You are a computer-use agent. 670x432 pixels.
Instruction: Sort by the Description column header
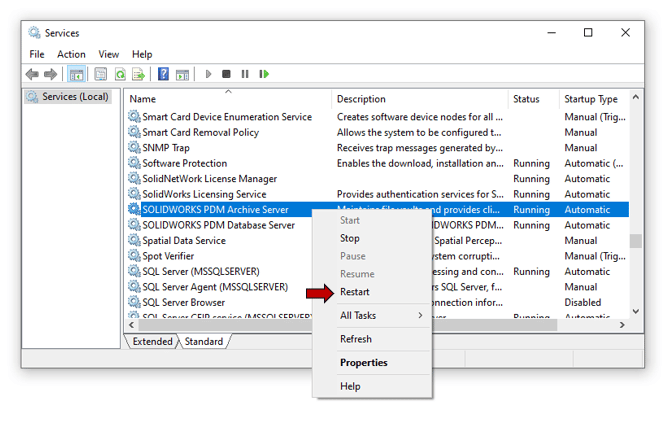point(420,99)
